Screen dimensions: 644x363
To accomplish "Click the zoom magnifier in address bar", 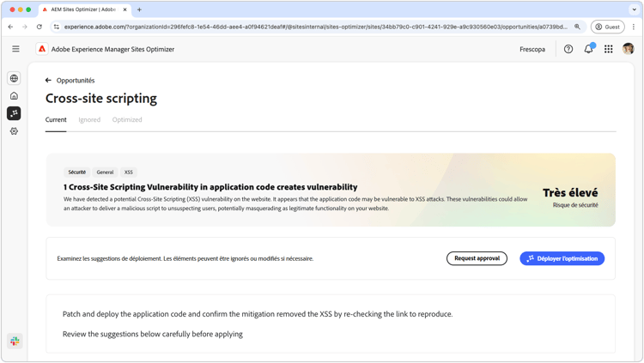I will tap(577, 27).
